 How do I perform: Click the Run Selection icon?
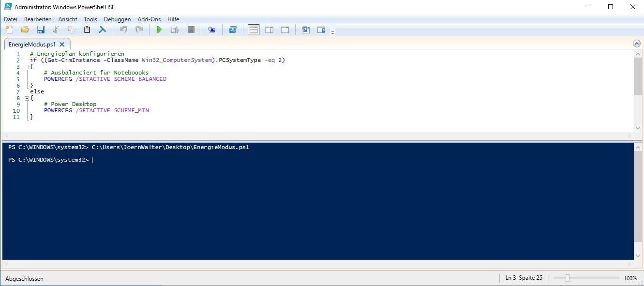[x=175, y=30]
